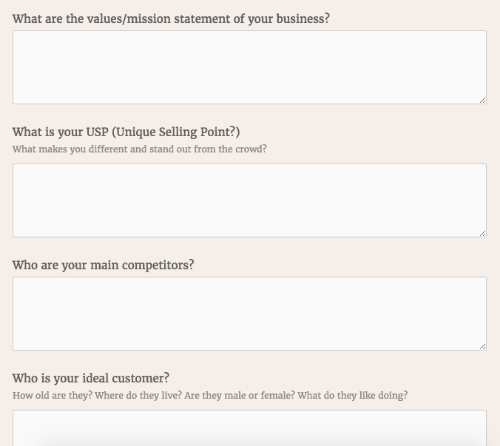Click the values/mission statement text area

click(250, 67)
